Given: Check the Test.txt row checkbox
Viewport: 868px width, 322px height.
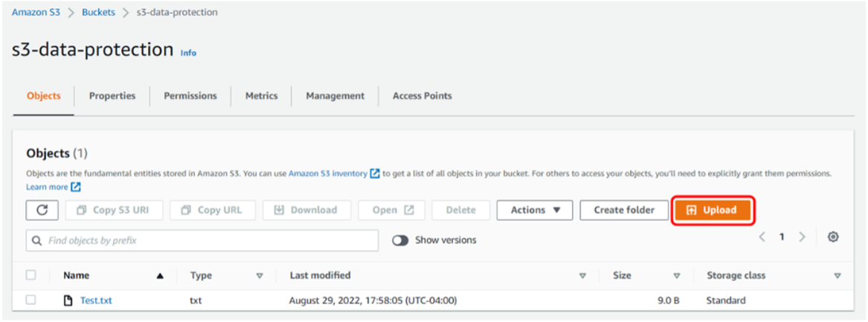Looking at the screenshot, I should click(30, 300).
